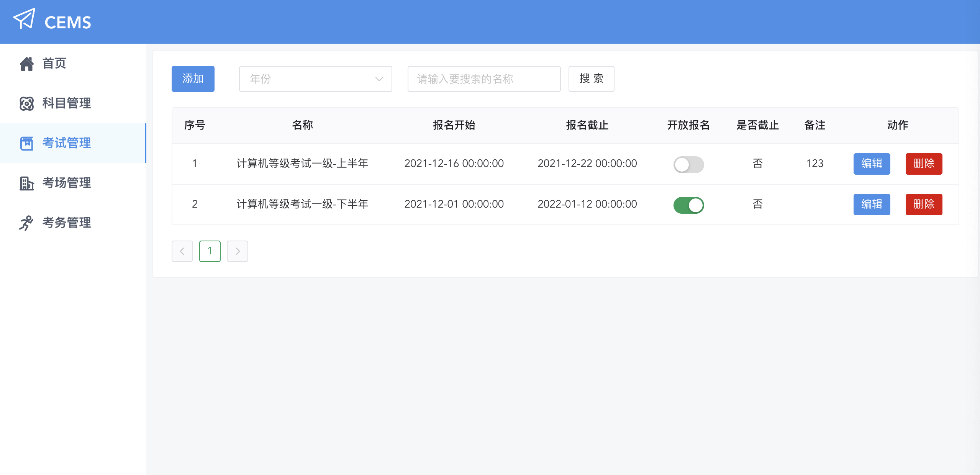
Task: Open the 年份 year dropdown
Action: [x=315, y=79]
